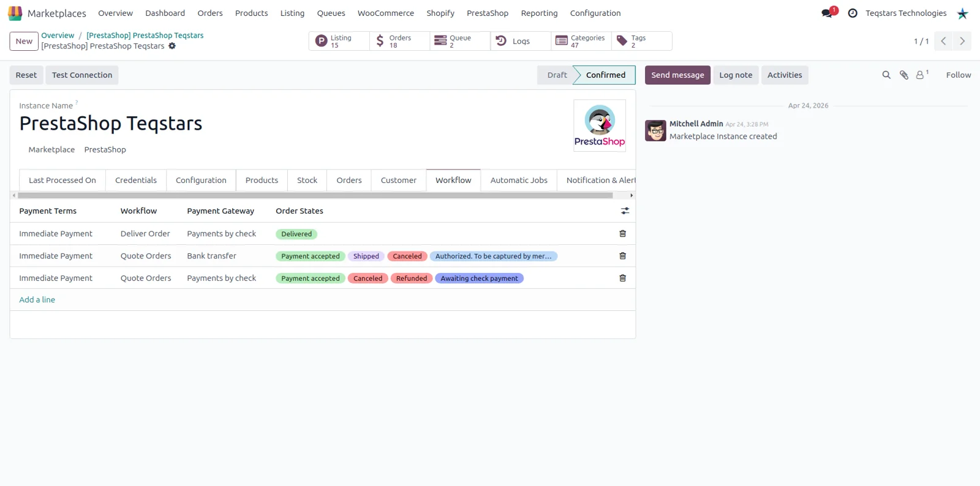Open the Dashboard menu
Viewport: 980px width, 486px height.
coord(165,13)
